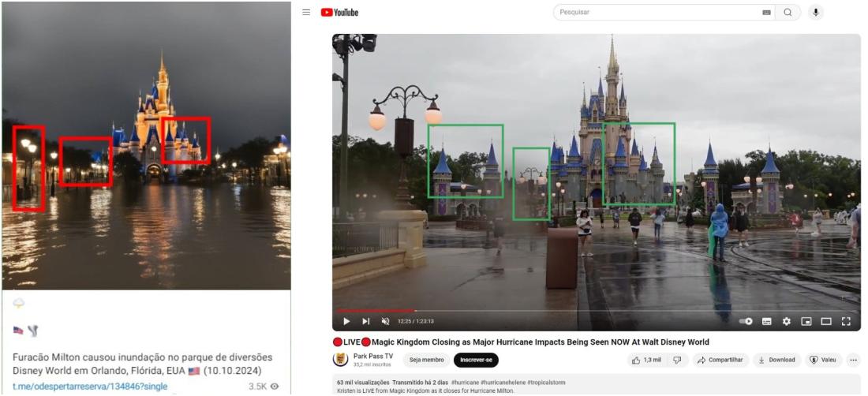Click the 3.5K views eye icon

tap(274, 387)
